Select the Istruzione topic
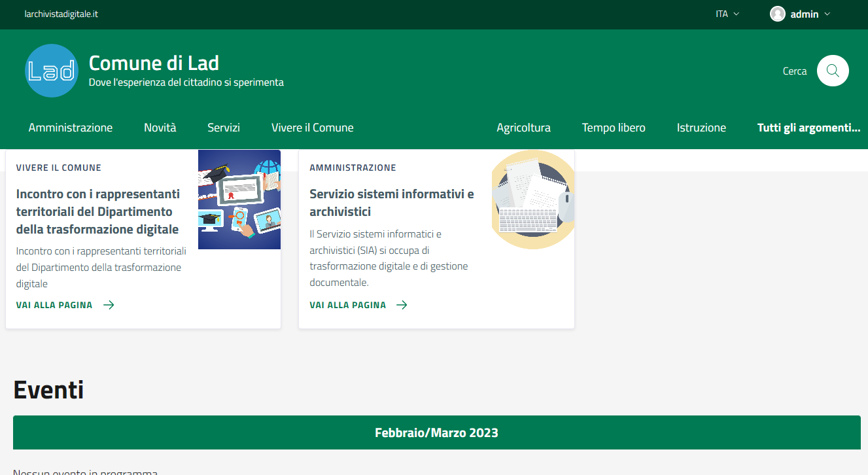This screenshot has width=868, height=475. pyautogui.click(x=701, y=128)
